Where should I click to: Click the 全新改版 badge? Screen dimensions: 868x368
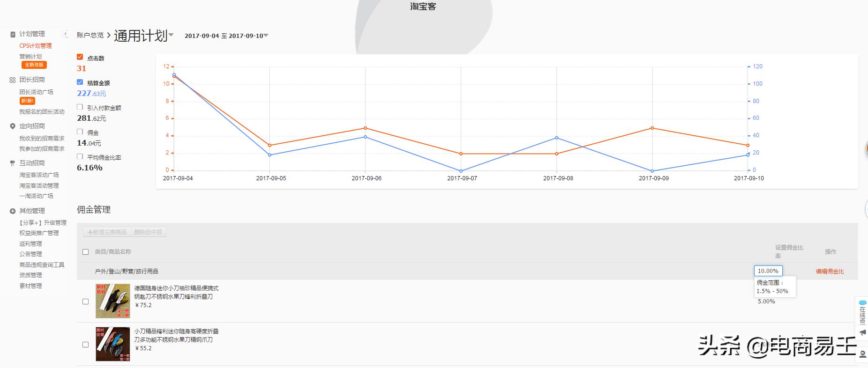[34, 65]
